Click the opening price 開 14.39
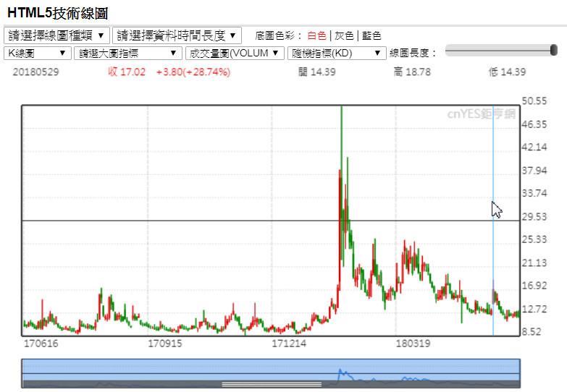The height and width of the screenshot is (392, 567). tap(317, 72)
